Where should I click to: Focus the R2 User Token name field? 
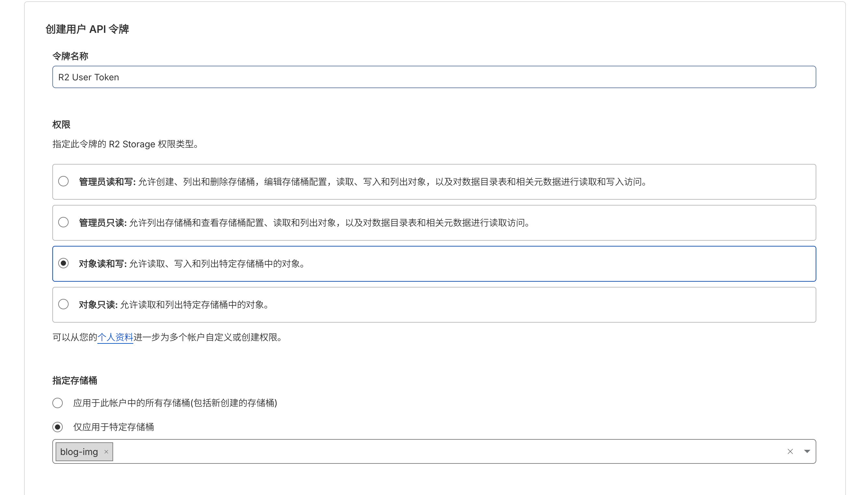pyautogui.click(x=434, y=77)
